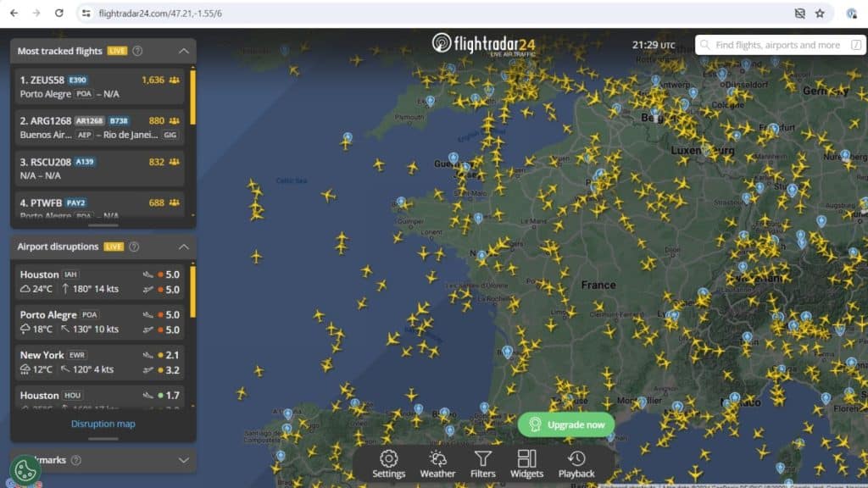Click the browser address bar URL

click(160, 14)
